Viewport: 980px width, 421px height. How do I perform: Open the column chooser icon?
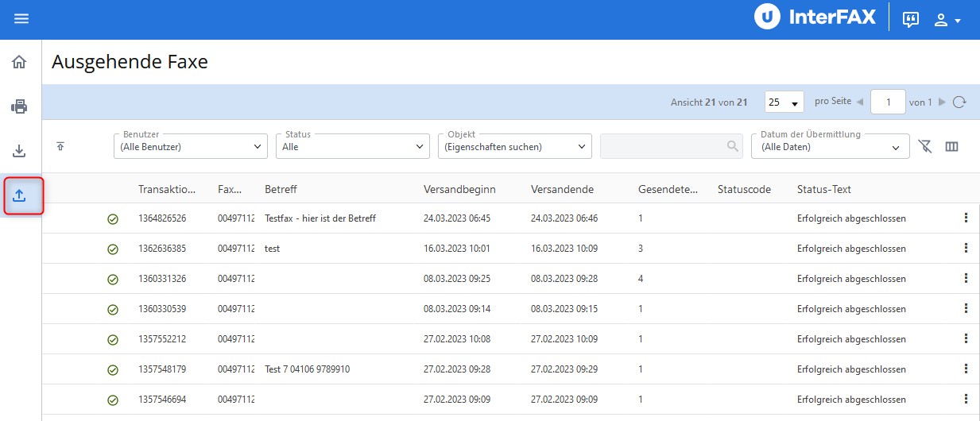point(951,146)
